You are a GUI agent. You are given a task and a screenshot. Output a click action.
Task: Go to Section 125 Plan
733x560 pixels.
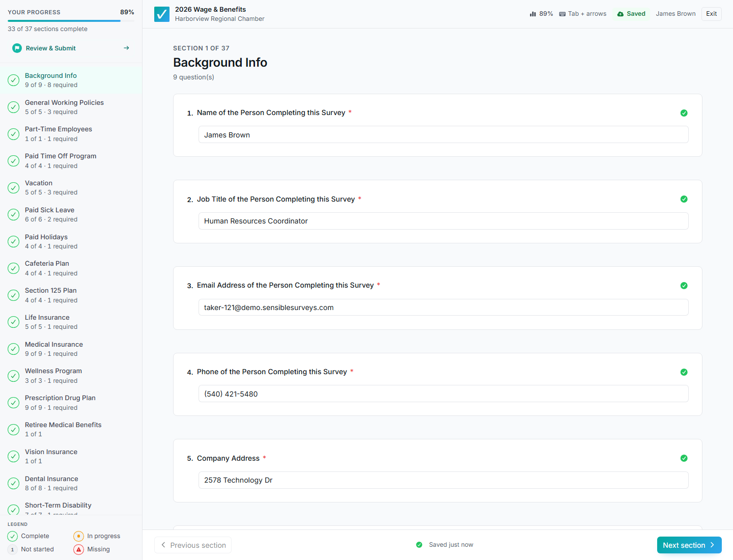(71, 295)
